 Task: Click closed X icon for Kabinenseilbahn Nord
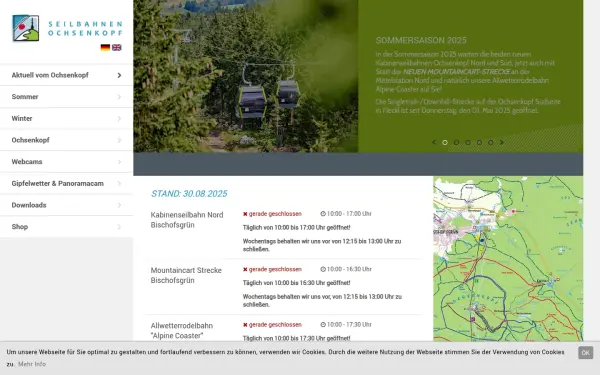click(245, 214)
